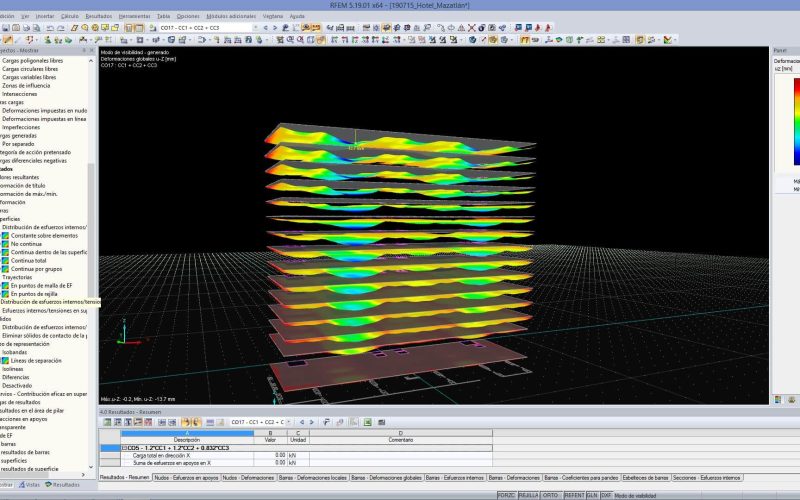The image size is (800, 500).
Task: Click the last icon in results table toolbar
Action: [x=382, y=422]
